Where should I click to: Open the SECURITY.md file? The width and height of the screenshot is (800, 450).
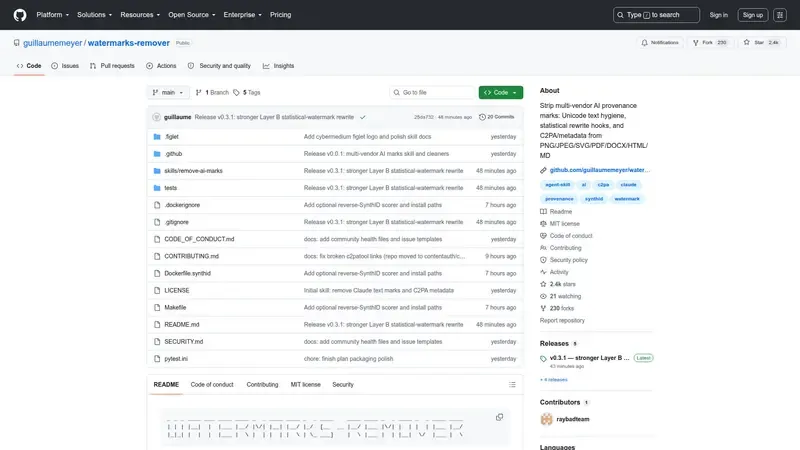(184, 341)
